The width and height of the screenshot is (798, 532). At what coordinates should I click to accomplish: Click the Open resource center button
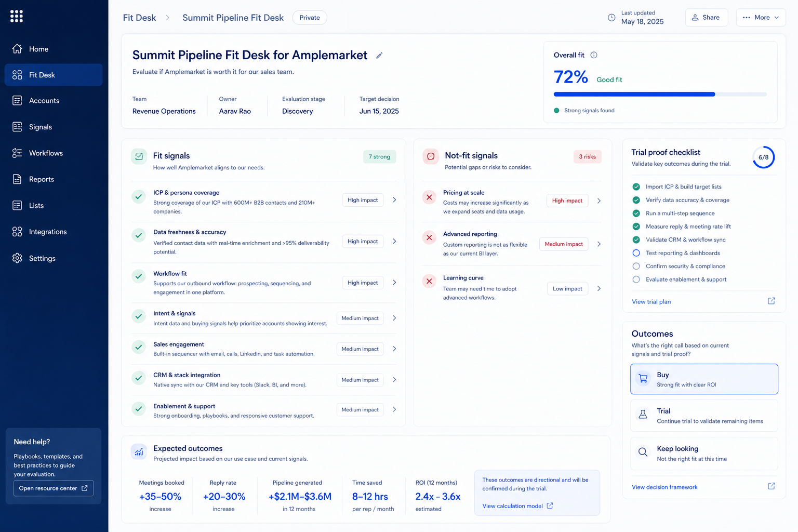(54, 488)
